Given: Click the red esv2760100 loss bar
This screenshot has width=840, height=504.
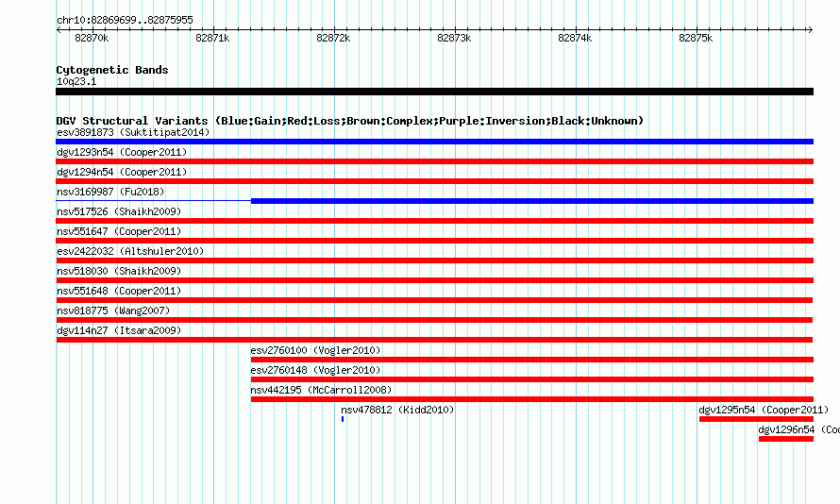Looking at the screenshot, I should [x=532, y=360].
